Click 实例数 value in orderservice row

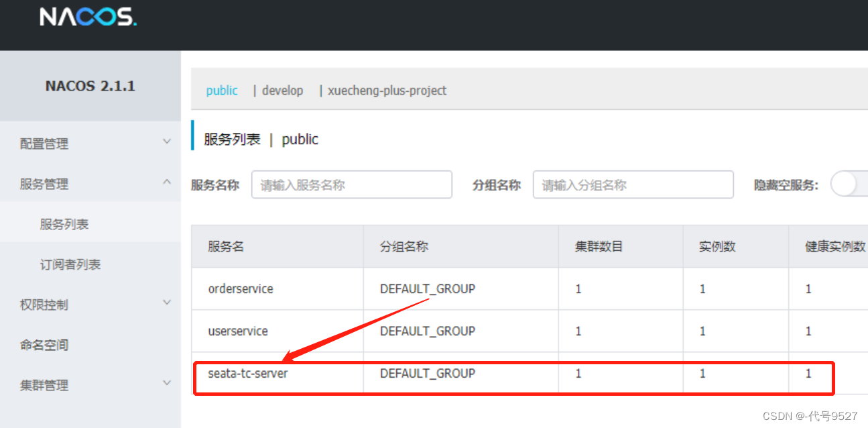coord(702,289)
